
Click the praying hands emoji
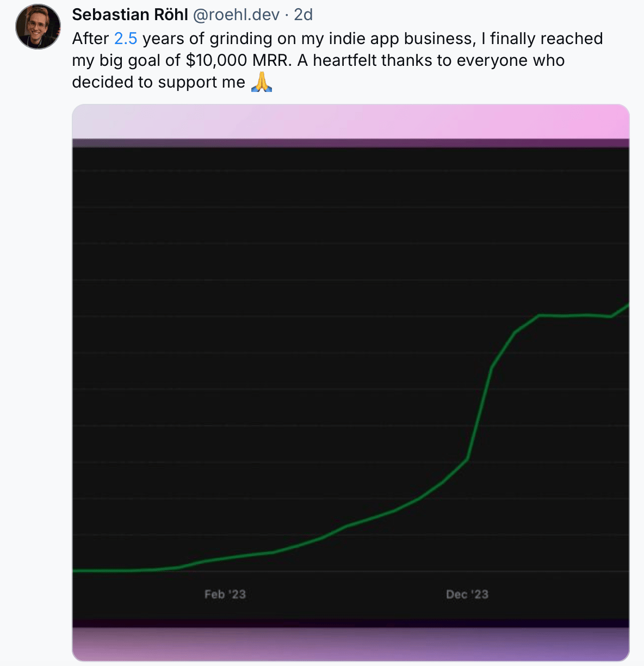click(x=262, y=82)
